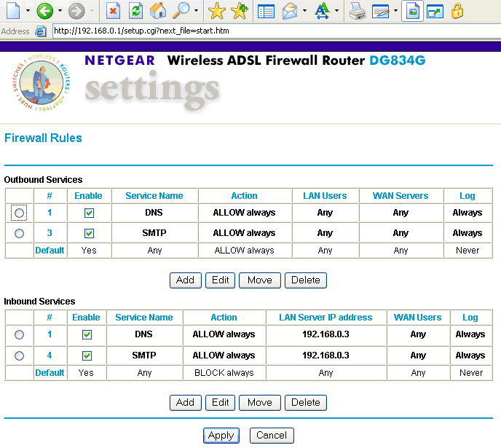Open the Mail icon dropdown arrow
The width and height of the screenshot is (501, 448).
click(x=304, y=12)
